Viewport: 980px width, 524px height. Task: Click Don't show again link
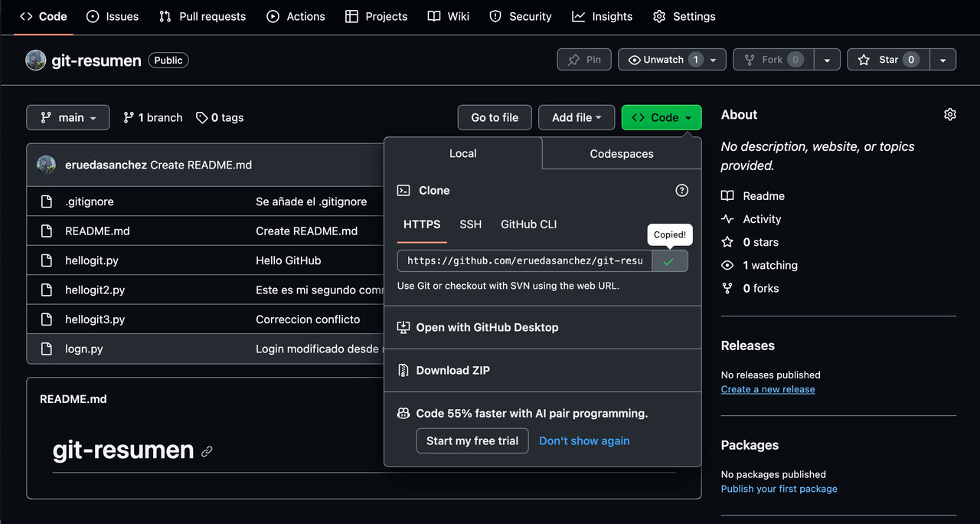pyautogui.click(x=584, y=440)
